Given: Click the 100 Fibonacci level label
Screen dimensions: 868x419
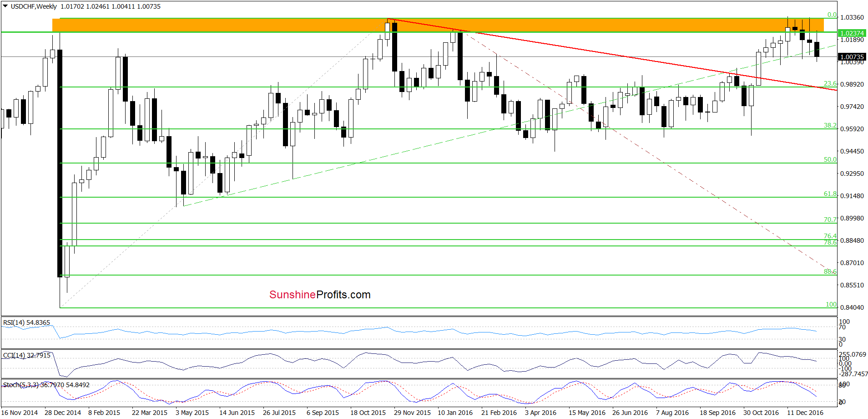Looking at the screenshot, I should [x=831, y=304].
